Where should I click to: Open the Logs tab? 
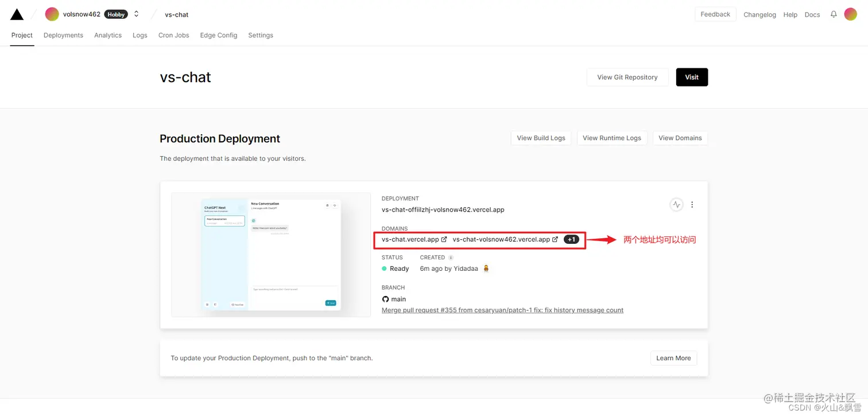tap(140, 35)
